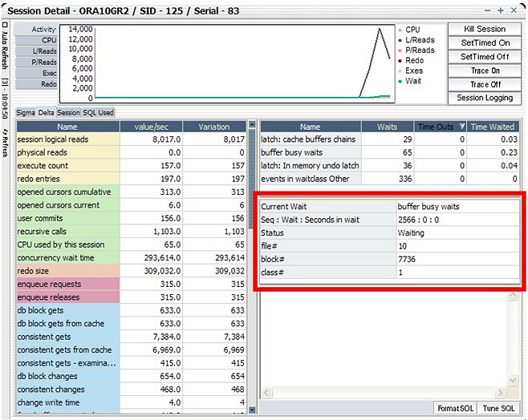The image size is (528, 420).
Task: Select latch: In memory undo latch row
Action: pos(390,165)
